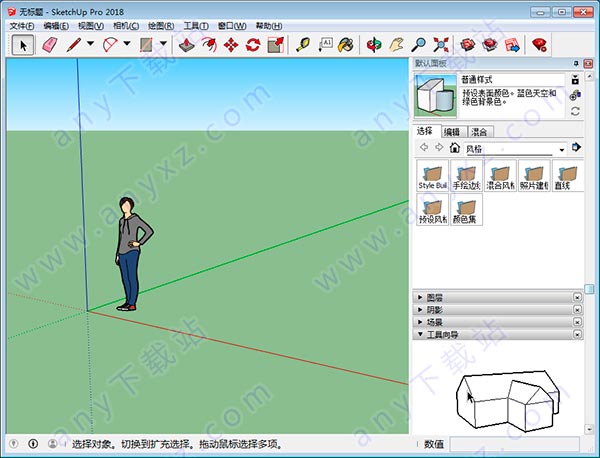Open the 预设风格 style folder
The width and height of the screenshot is (600, 458).
[432, 210]
